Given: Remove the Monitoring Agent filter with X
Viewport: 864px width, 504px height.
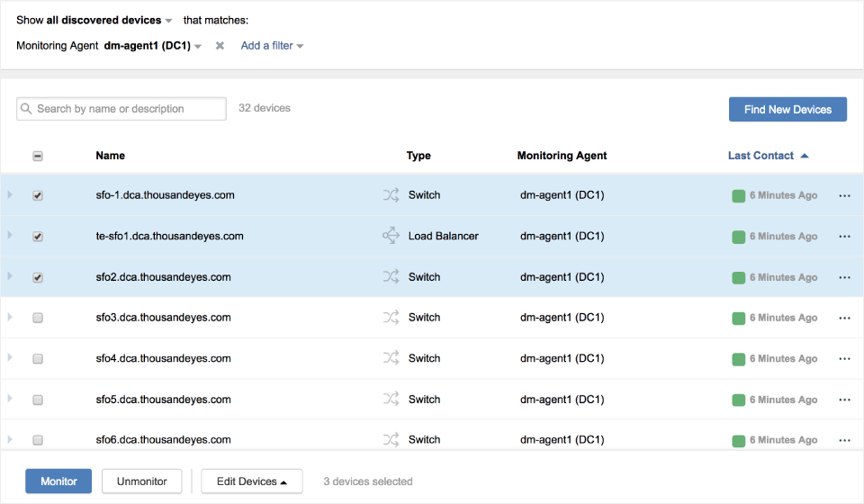Looking at the screenshot, I should tap(220, 46).
